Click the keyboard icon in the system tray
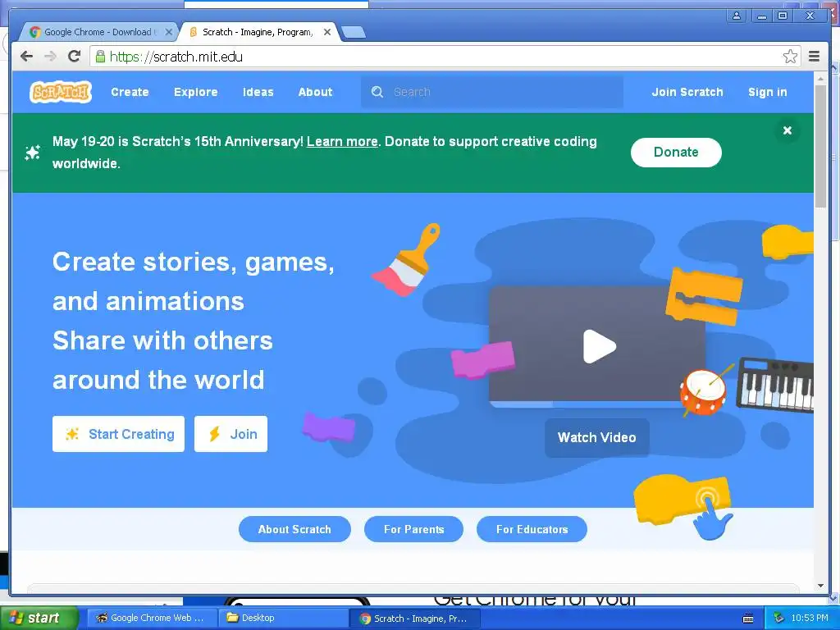840x630 pixels. coord(748,619)
